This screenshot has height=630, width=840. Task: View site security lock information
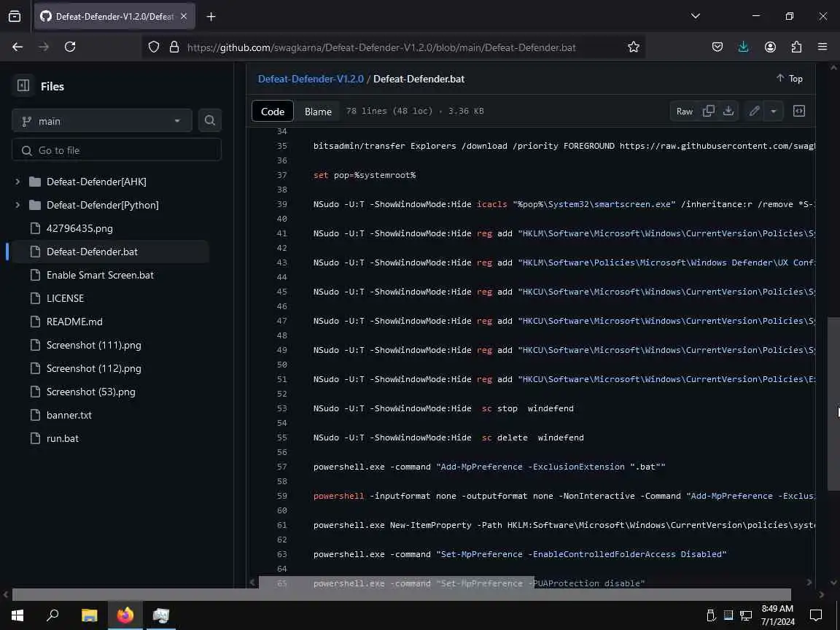174,47
